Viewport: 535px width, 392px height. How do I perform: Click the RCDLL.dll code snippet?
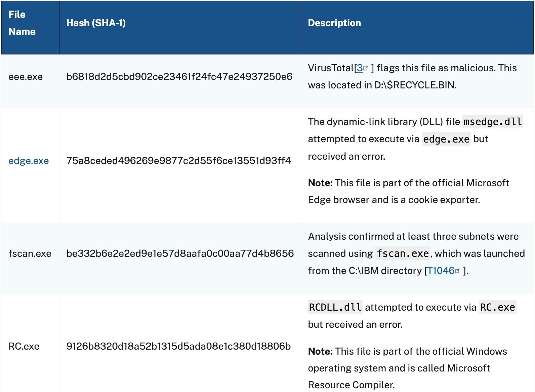[335, 307]
